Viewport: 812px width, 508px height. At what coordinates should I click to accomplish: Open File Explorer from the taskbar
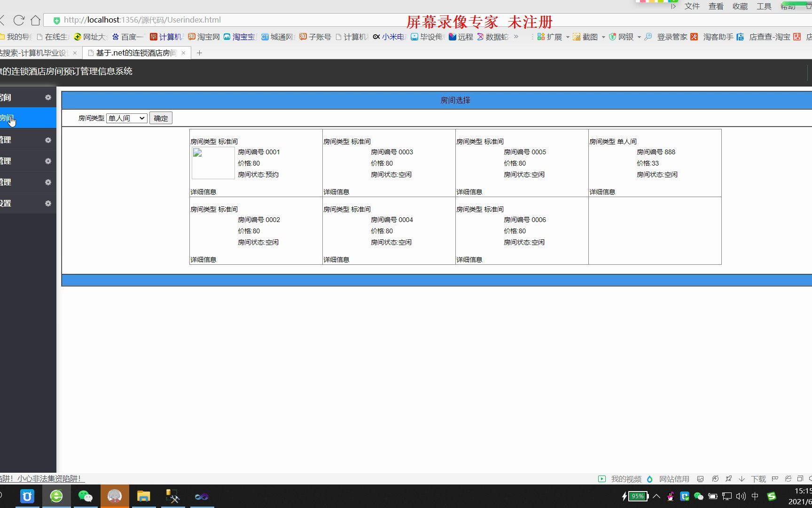[144, 496]
